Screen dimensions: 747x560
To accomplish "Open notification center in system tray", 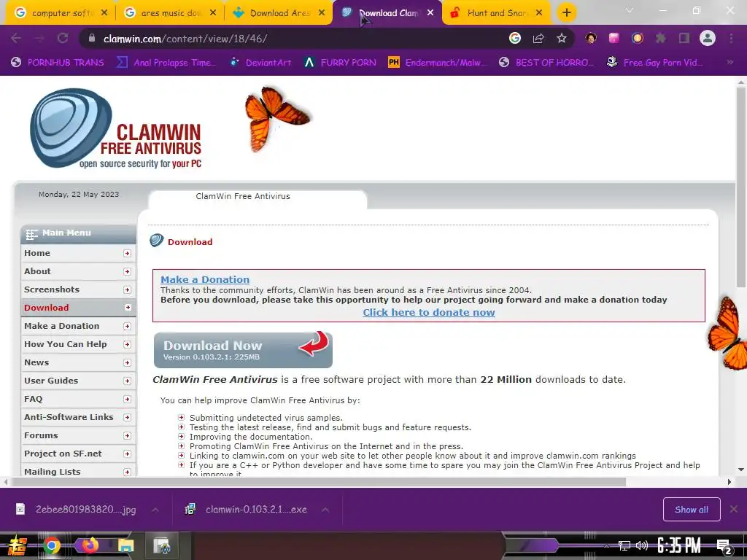I will point(724,547).
